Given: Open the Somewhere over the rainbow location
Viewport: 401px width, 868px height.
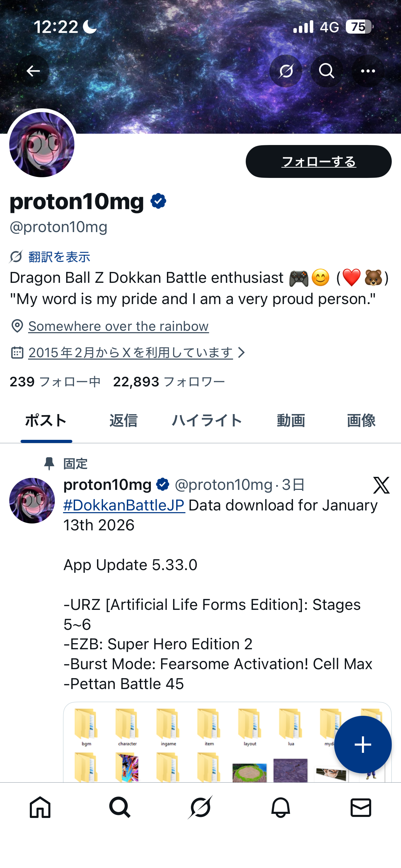Looking at the screenshot, I should pos(118,326).
